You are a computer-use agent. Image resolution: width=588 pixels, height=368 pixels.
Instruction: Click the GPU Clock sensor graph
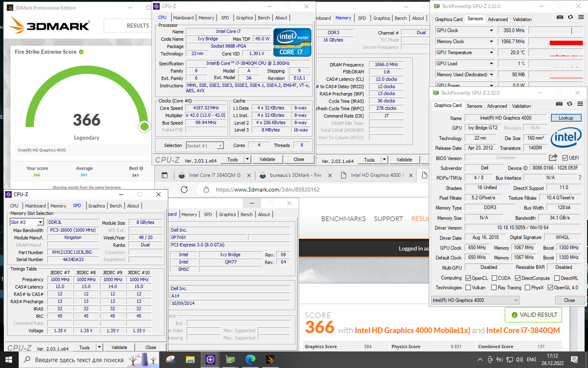pyautogui.click(x=556, y=30)
